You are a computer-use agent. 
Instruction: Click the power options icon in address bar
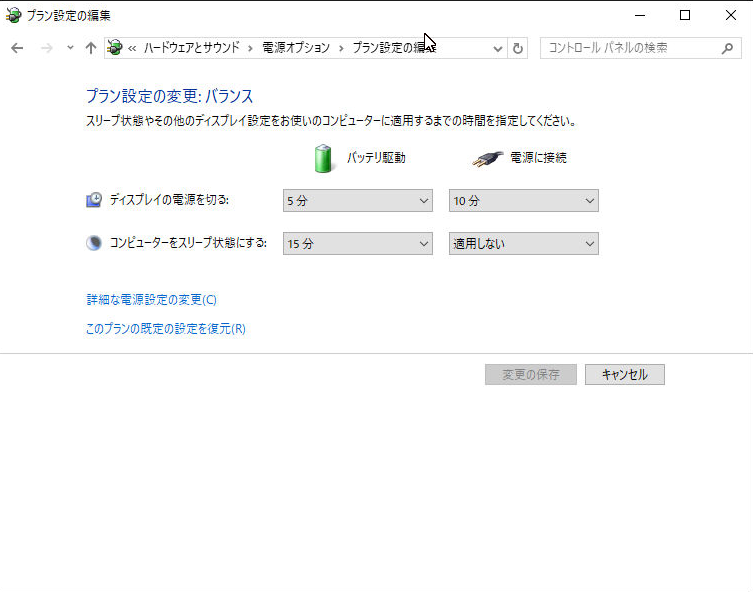[x=115, y=48]
